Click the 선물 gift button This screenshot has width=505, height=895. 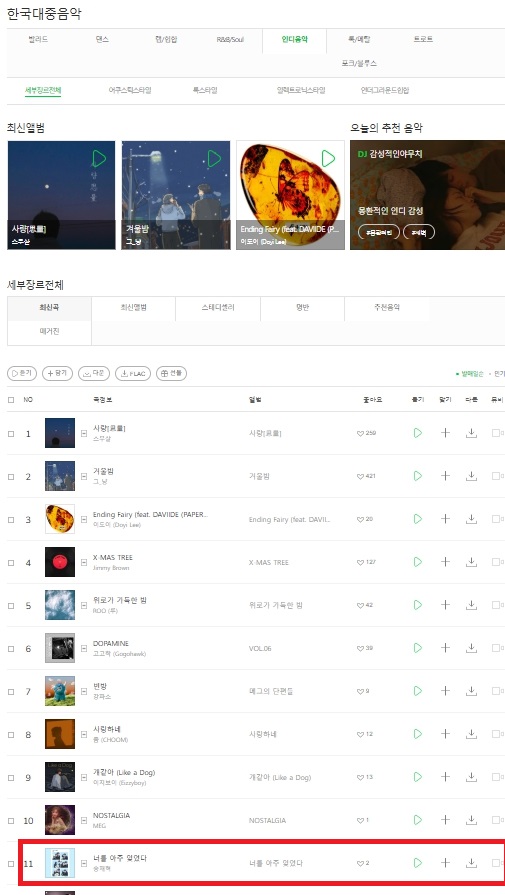tap(171, 373)
